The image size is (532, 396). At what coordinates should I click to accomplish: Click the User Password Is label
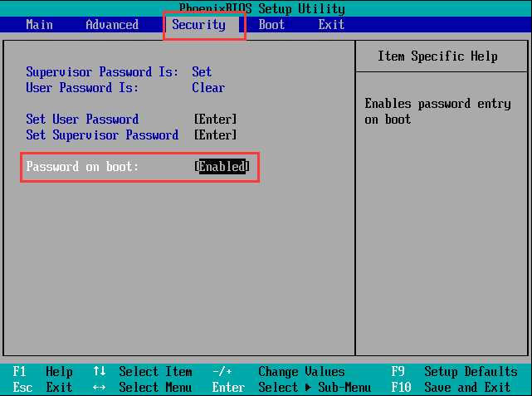(x=82, y=87)
